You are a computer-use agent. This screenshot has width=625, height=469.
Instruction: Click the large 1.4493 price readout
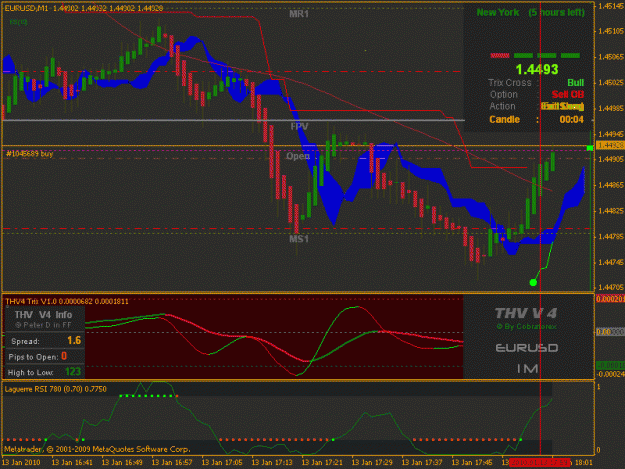pyautogui.click(x=537, y=70)
